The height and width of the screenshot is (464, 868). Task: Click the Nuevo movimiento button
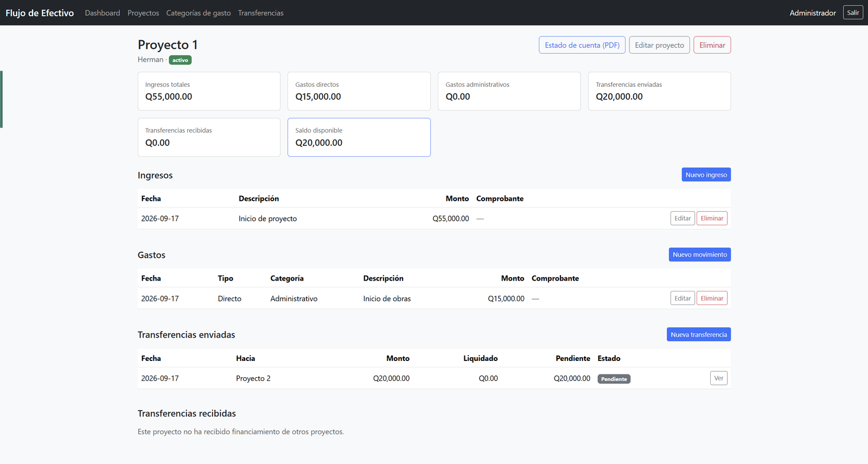click(x=700, y=255)
